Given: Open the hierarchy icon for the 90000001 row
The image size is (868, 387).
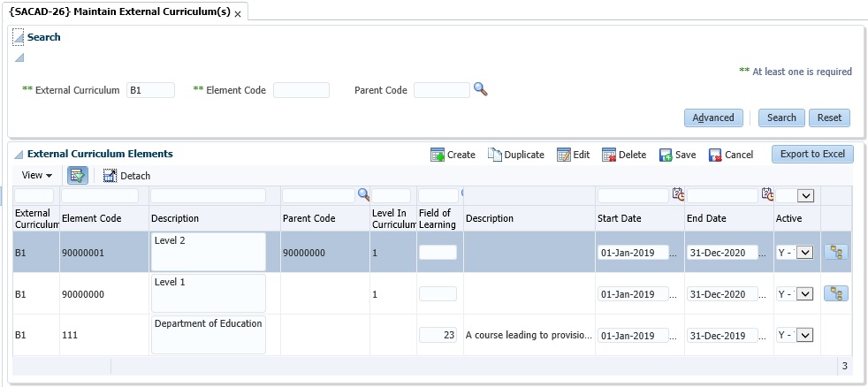Looking at the screenshot, I should point(836,253).
